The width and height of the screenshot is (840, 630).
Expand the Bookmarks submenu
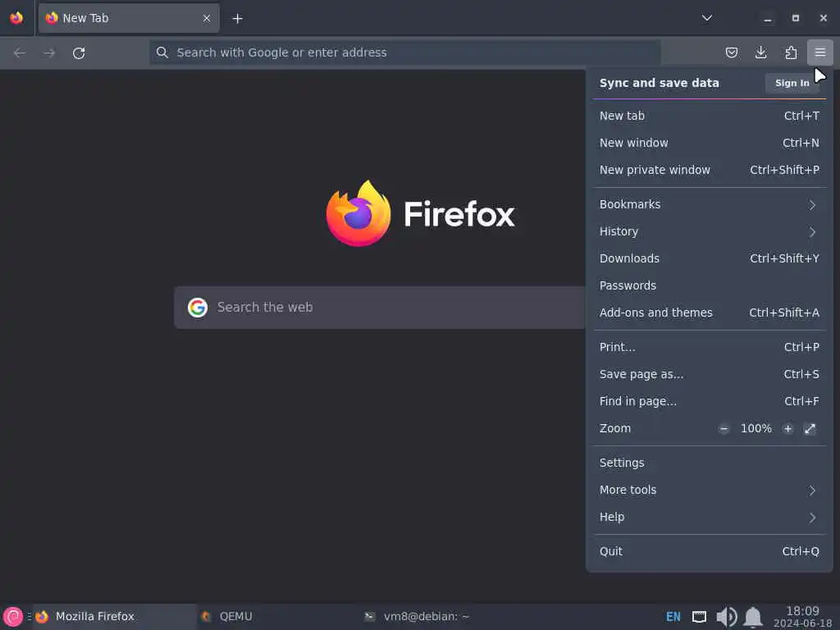(x=710, y=204)
